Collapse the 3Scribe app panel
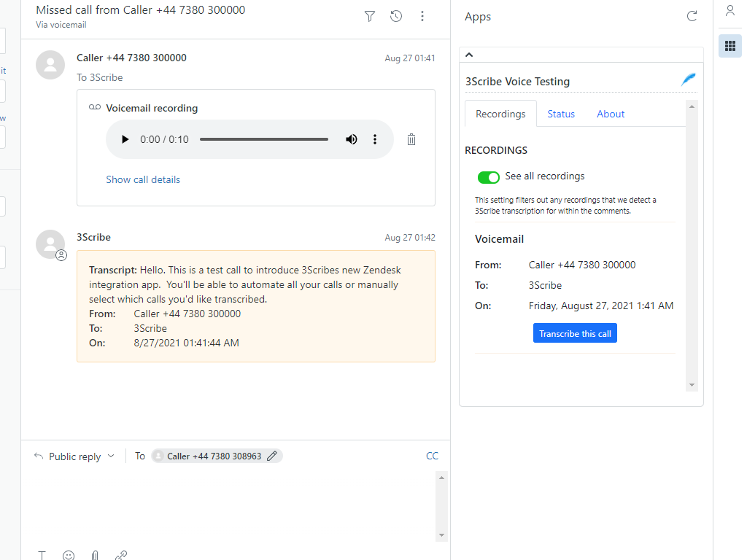Viewport: 747px width, 560px height. [469, 55]
